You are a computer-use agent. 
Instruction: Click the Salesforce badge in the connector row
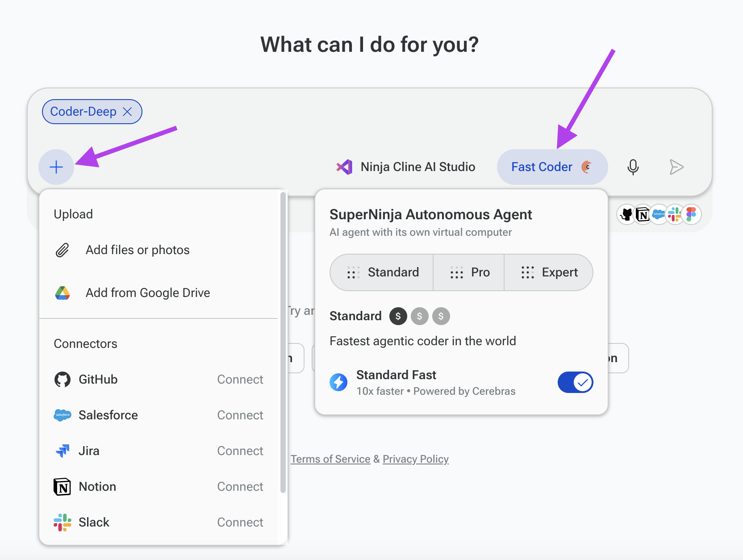tap(659, 215)
